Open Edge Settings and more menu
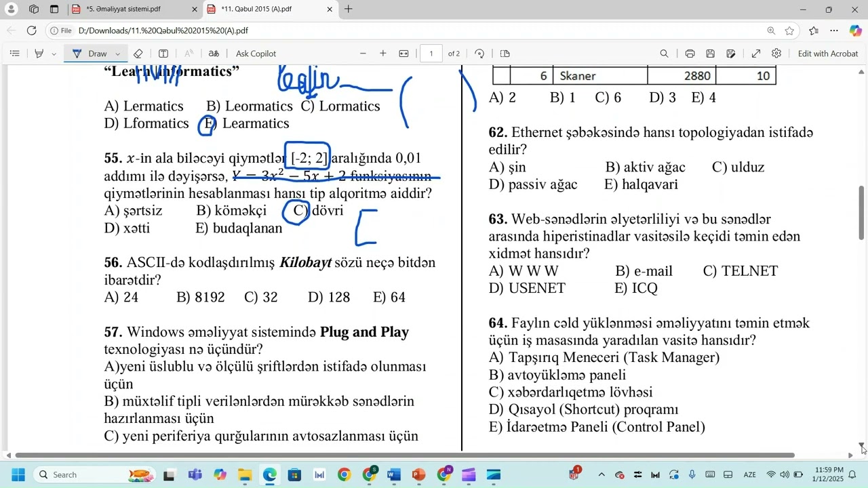 pyautogui.click(x=834, y=30)
